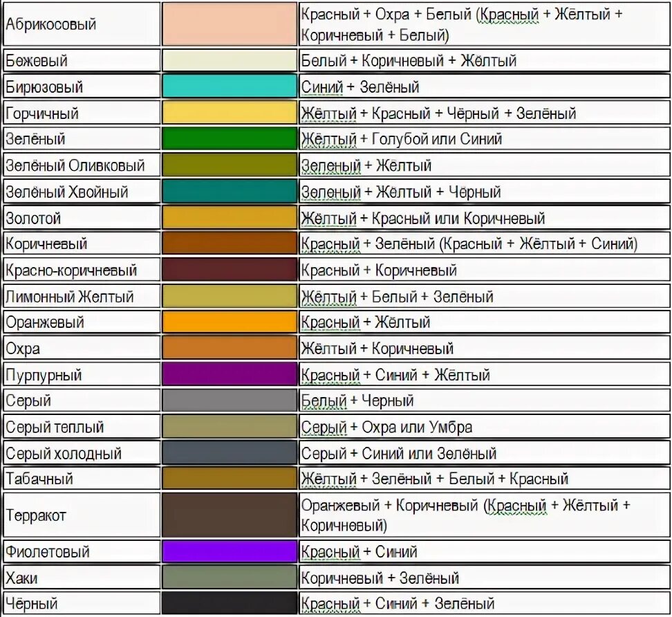Viewport: 672px width, 617px height.
Task: Select the olive green swatch
Action: coord(230,165)
